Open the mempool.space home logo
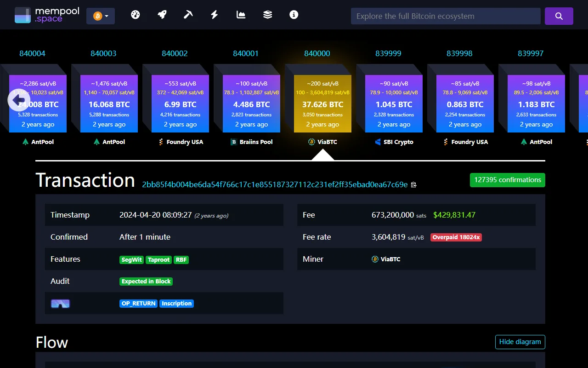Image resolution: width=588 pixels, height=368 pixels. (x=47, y=15)
